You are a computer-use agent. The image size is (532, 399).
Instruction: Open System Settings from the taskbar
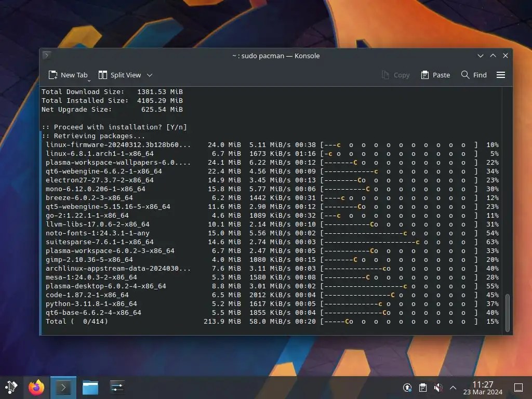tap(117, 387)
